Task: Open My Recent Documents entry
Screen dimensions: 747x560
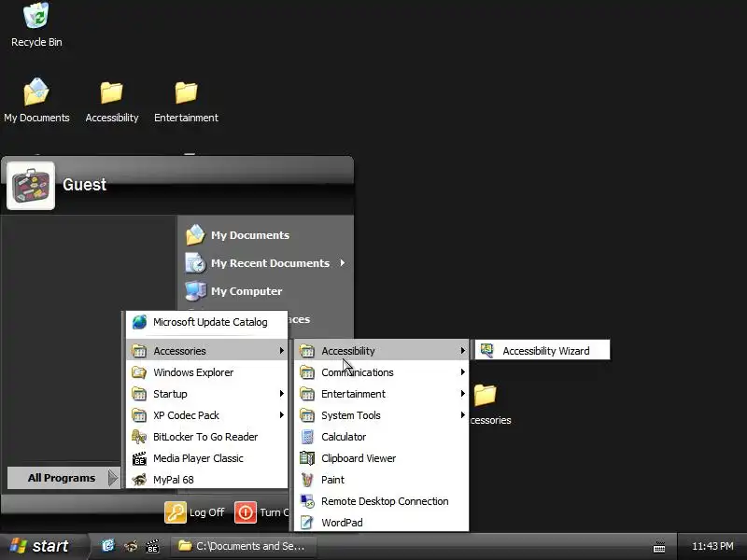Action: pyautogui.click(x=264, y=263)
